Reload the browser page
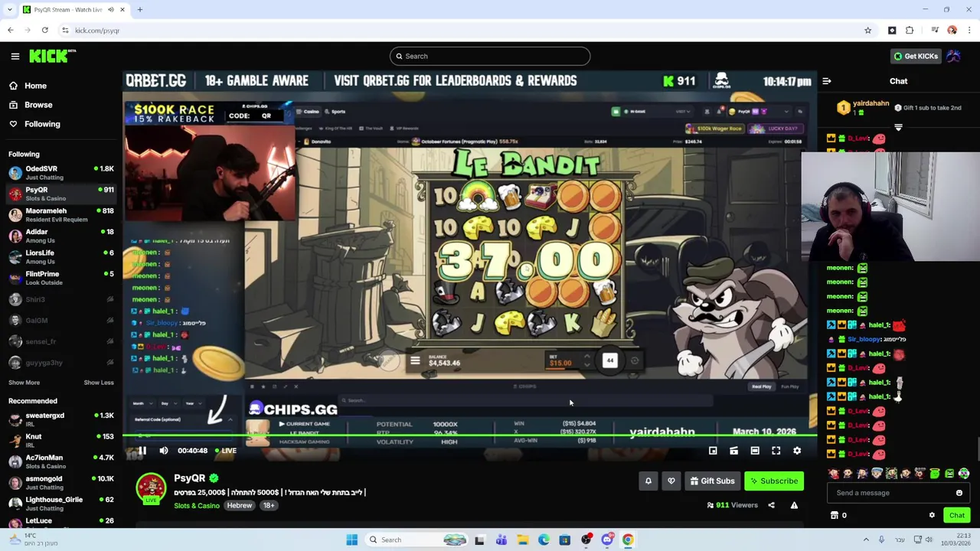 44,31
